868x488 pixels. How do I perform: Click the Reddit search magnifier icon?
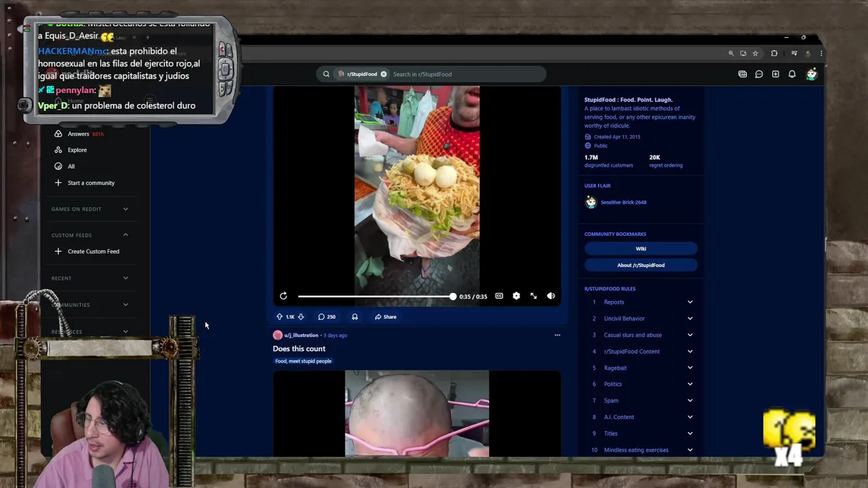click(x=326, y=74)
